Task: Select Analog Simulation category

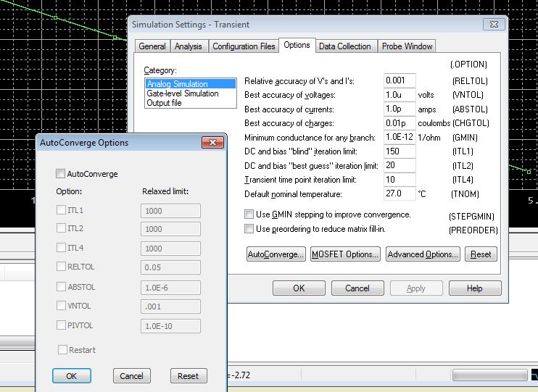Action: 191,83
